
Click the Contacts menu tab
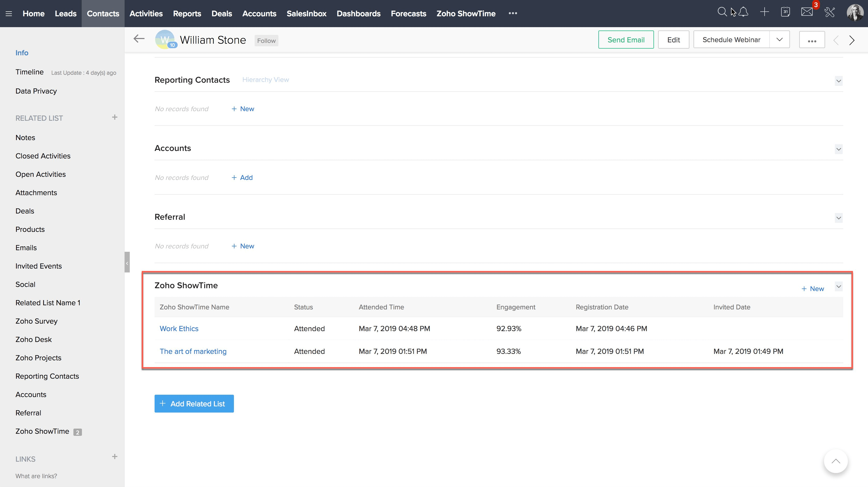tap(103, 13)
